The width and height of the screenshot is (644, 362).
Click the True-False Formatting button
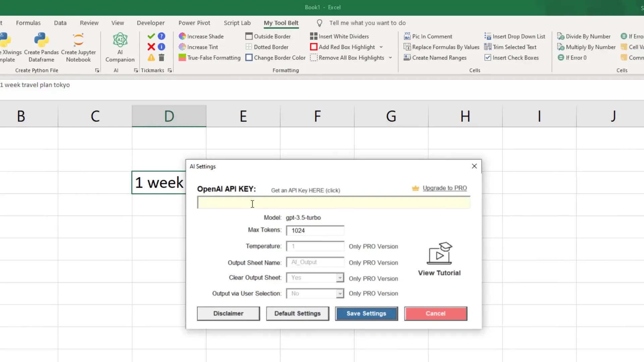[210, 58]
